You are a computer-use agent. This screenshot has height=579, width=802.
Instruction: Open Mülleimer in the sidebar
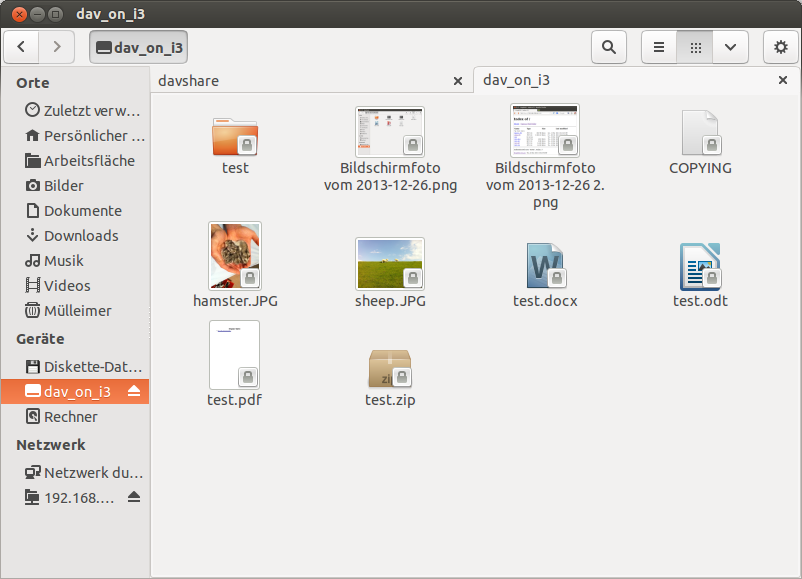(77, 311)
